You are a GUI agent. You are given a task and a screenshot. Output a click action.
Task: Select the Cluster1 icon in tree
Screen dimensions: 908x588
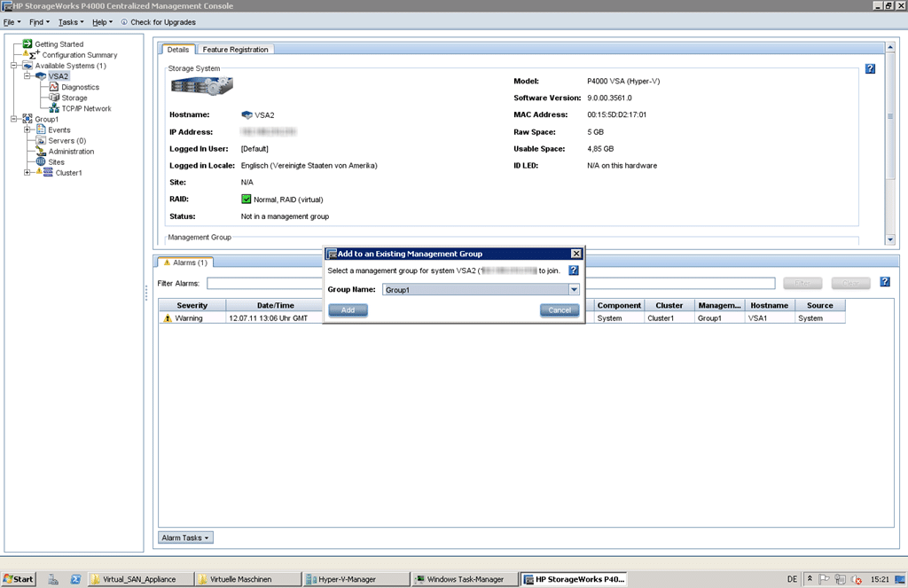pyautogui.click(x=48, y=172)
